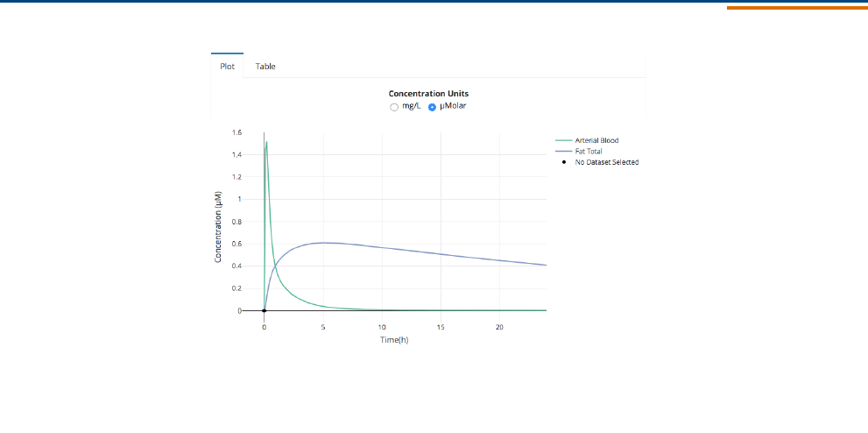Image resolution: width=868 pixels, height=433 pixels.
Task: Click the x-axis tick label 10
Action: (x=382, y=327)
